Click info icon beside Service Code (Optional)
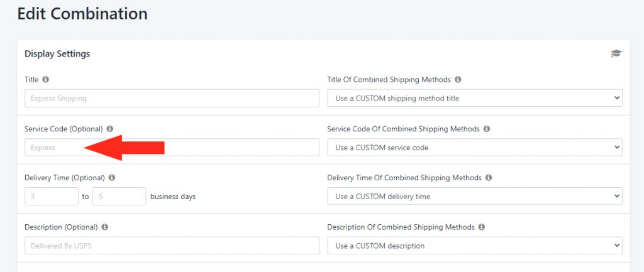Viewport: 644px width, 272px height. (x=110, y=129)
